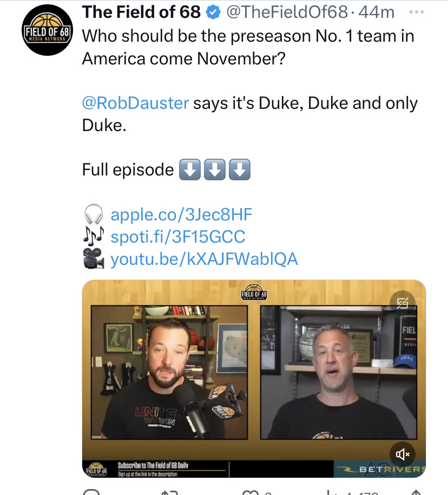Viewport: 448px width, 495px height.
Task: Open the @RobDauster mention link
Action: [135, 103]
